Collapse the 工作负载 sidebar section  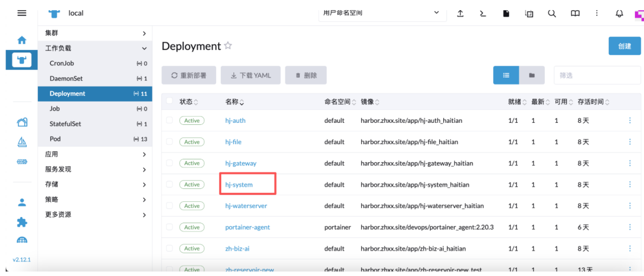(x=95, y=48)
